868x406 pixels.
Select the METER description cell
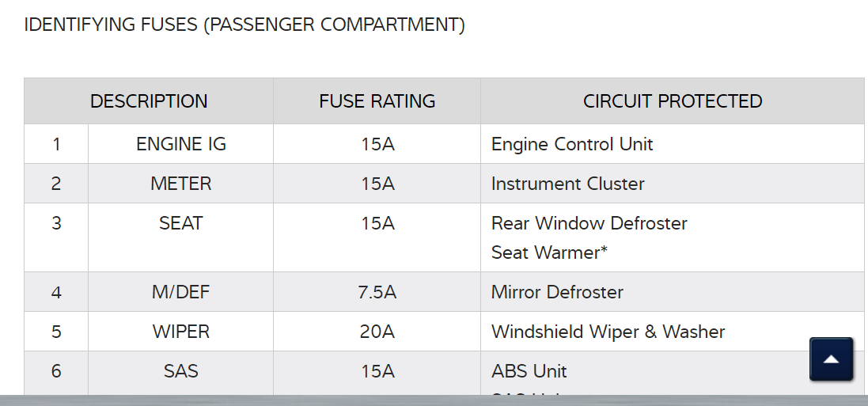[x=181, y=184]
